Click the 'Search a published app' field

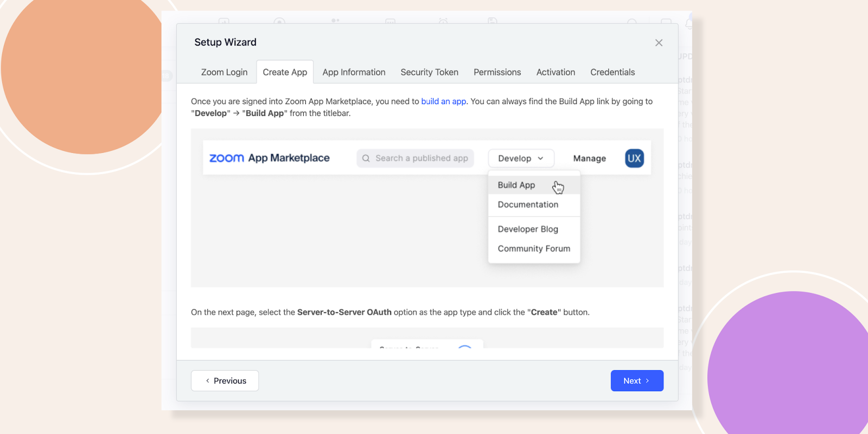click(x=415, y=158)
